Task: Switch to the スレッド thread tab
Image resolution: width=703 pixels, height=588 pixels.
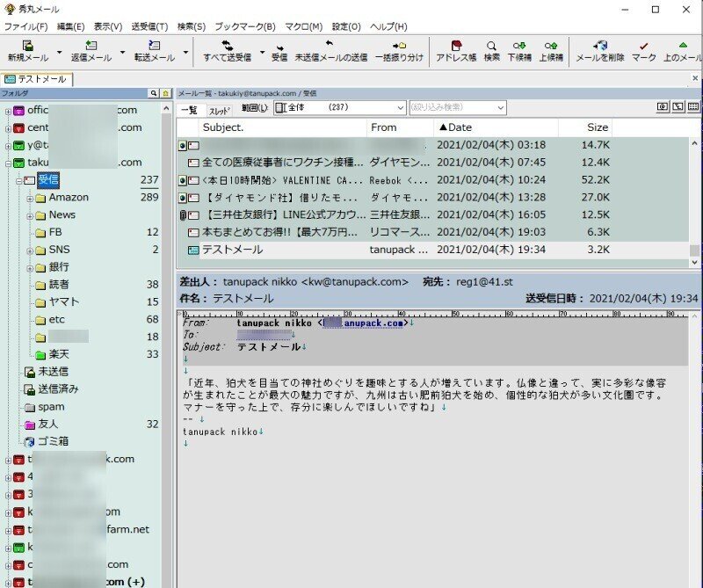Action: (219, 111)
